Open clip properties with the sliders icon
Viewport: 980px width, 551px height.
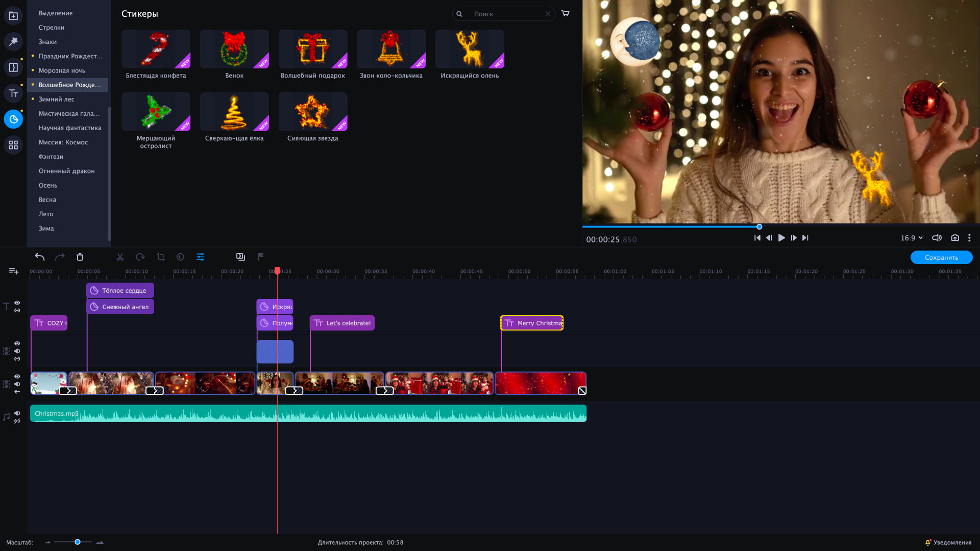201,257
